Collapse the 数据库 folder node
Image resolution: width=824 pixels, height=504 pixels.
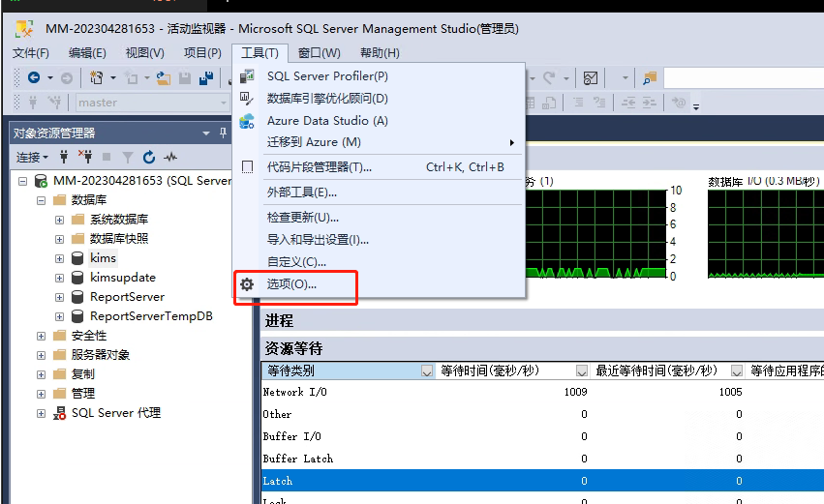tap(41, 200)
